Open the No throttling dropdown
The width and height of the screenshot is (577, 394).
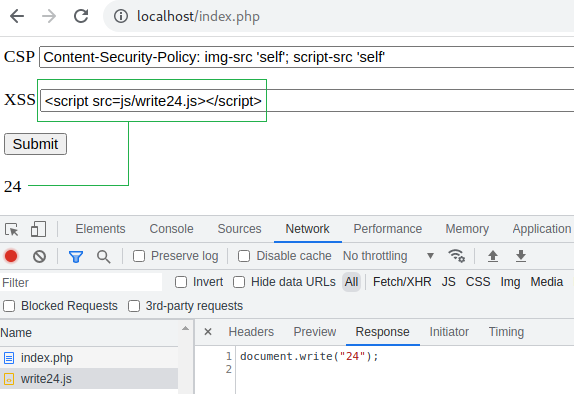coord(388,256)
